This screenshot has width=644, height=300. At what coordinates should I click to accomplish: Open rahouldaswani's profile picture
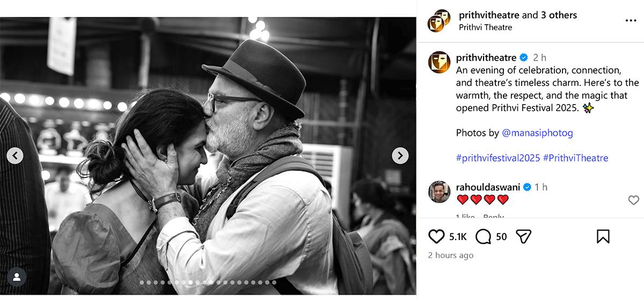click(439, 192)
